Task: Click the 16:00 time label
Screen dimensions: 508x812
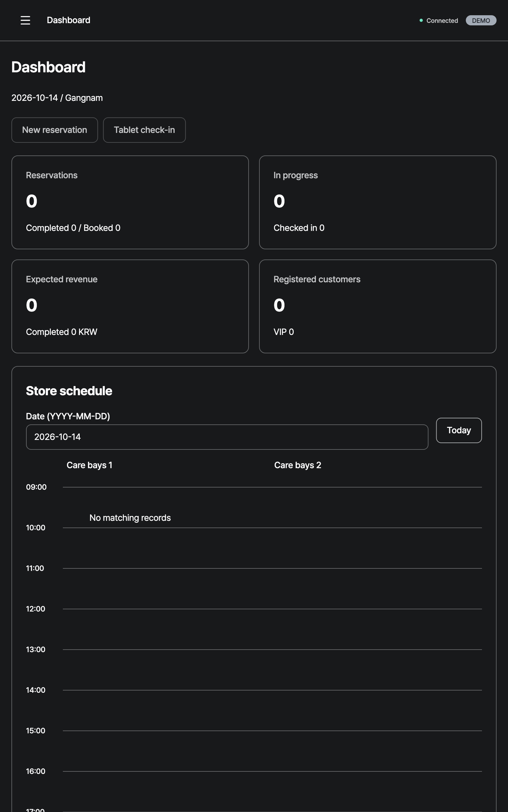Action: pos(36,771)
